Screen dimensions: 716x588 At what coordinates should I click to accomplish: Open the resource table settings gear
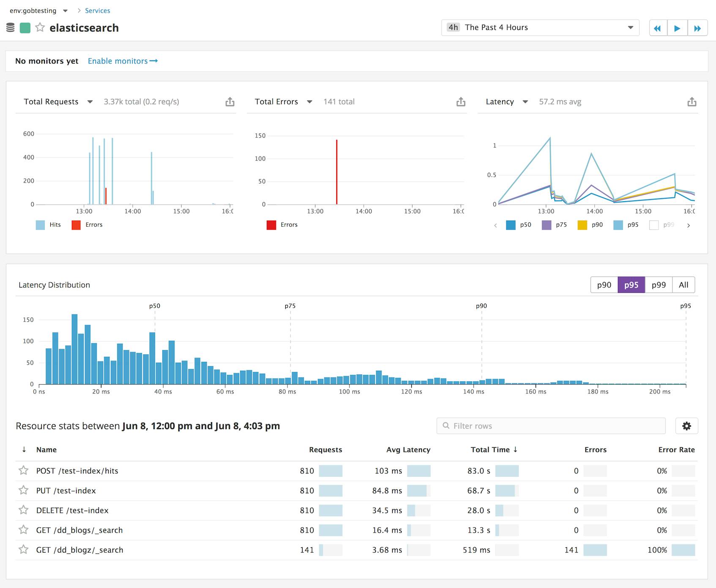[687, 426]
